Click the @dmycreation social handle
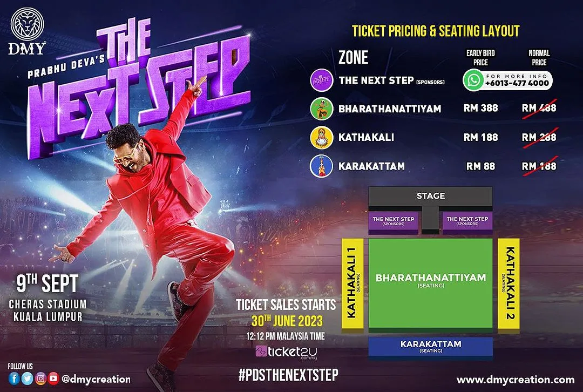Viewport: 583px width, 392px height. 96,379
